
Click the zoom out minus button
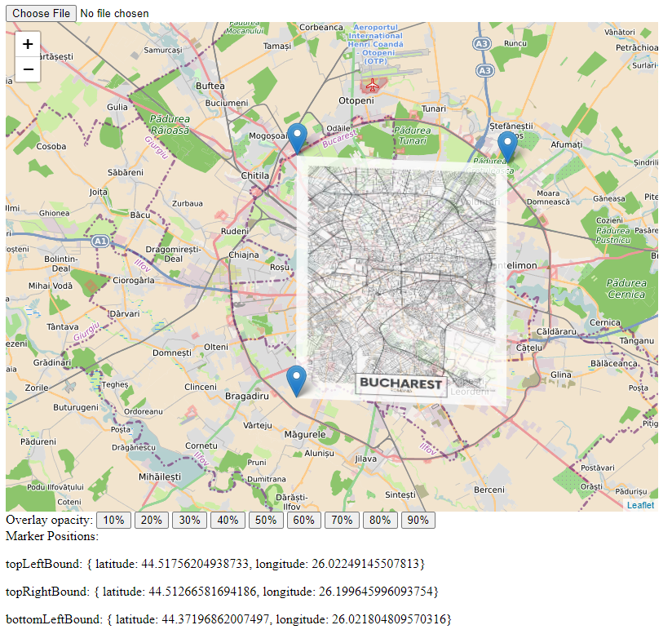[x=28, y=70]
